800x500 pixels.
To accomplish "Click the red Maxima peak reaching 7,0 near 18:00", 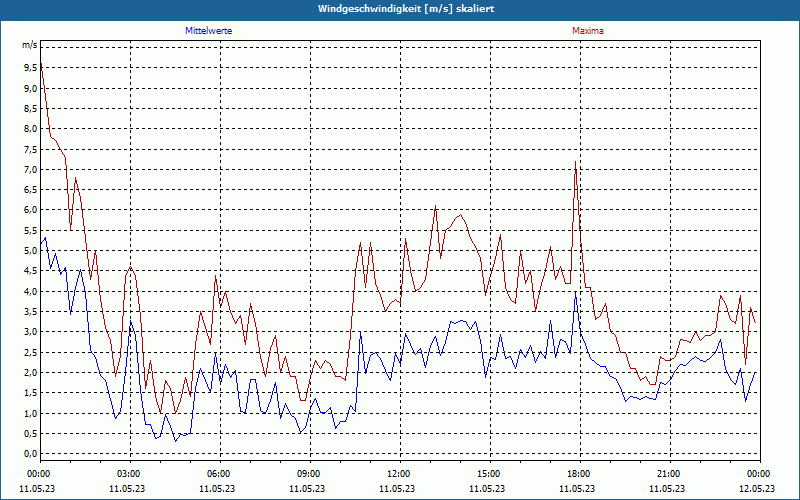I will (x=576, y=162).
